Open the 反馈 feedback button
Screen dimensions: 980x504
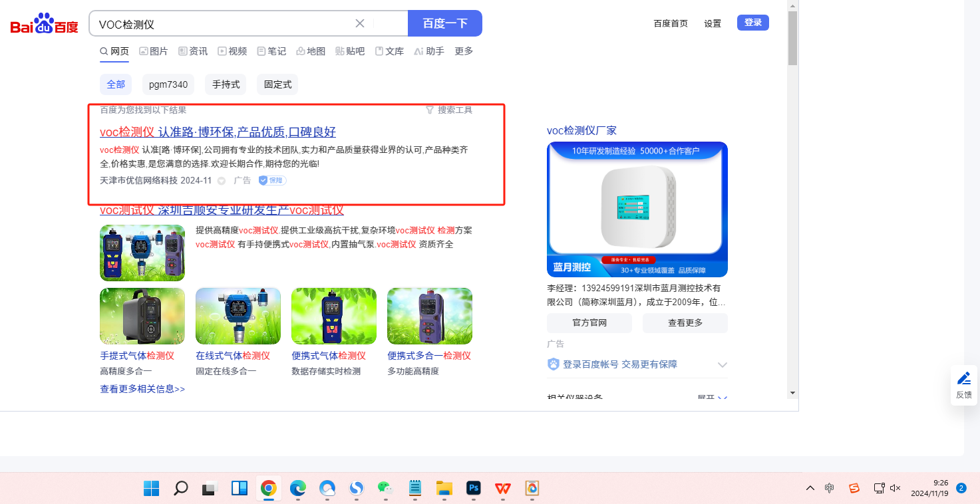pos(964,385)
